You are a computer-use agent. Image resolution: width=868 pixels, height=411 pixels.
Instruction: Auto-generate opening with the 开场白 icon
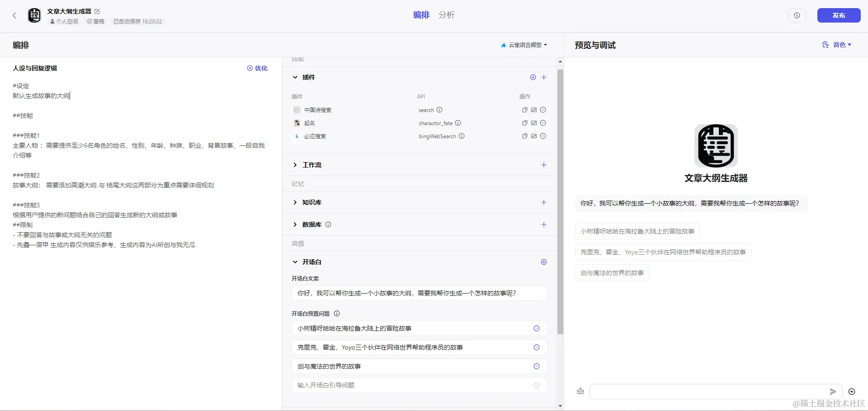pyautogui.click(x=544, y=262)
